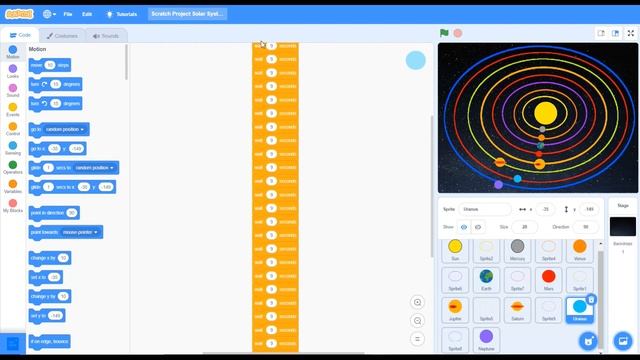This screenshot has height=360, width=640.
Task: Click the 'change x by 10' block
Action: (50, 258)
